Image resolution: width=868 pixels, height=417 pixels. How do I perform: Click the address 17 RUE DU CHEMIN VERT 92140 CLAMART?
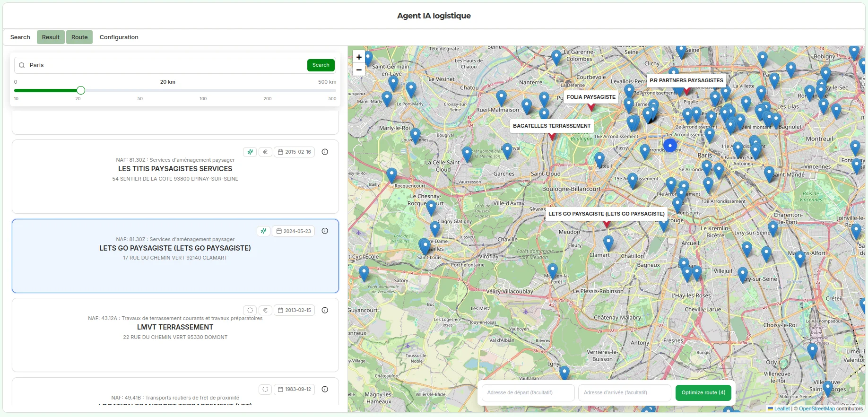[175, 258]
